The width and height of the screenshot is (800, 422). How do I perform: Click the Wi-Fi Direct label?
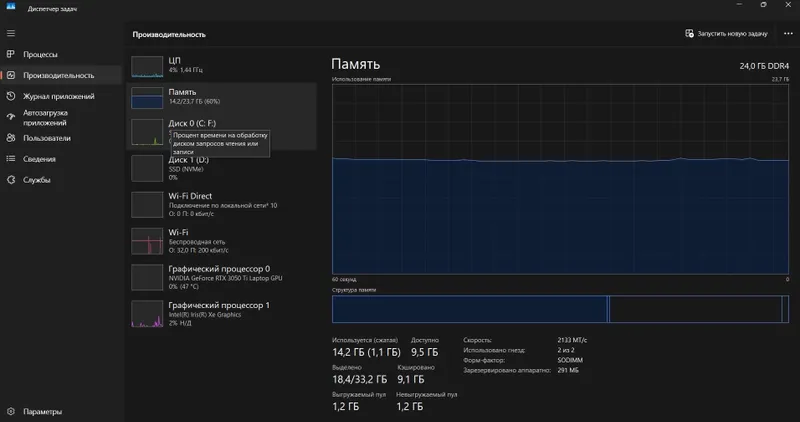pos(190,196)
